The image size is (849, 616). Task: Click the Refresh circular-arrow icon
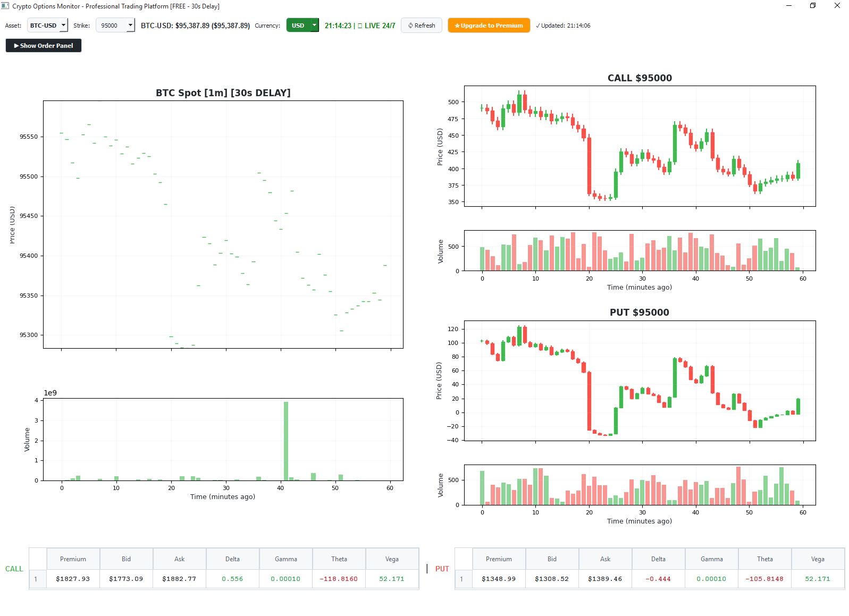click(x=410, y=25)
